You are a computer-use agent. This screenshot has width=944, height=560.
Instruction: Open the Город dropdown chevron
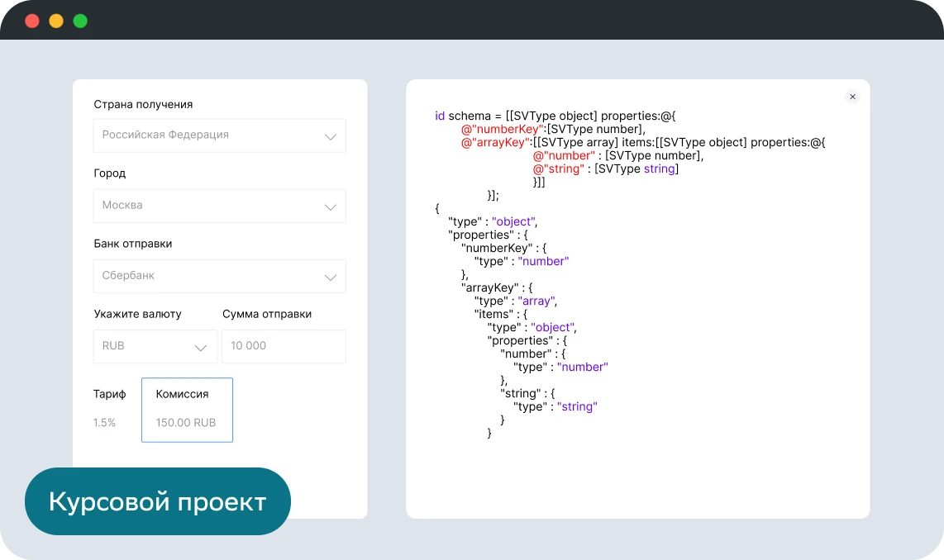point(330,206)
